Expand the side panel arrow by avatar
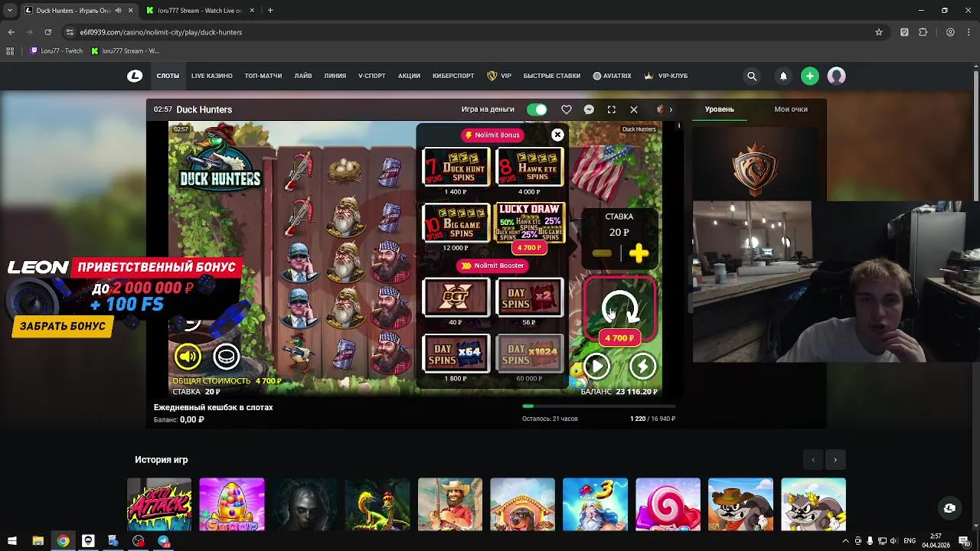980x551 pixels. [671, 109]
